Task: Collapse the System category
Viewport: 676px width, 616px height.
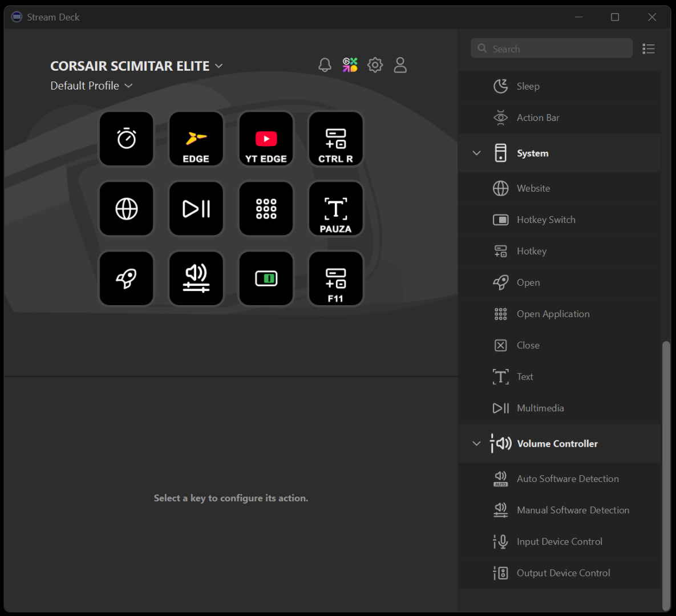Action: tap(477, 153)
